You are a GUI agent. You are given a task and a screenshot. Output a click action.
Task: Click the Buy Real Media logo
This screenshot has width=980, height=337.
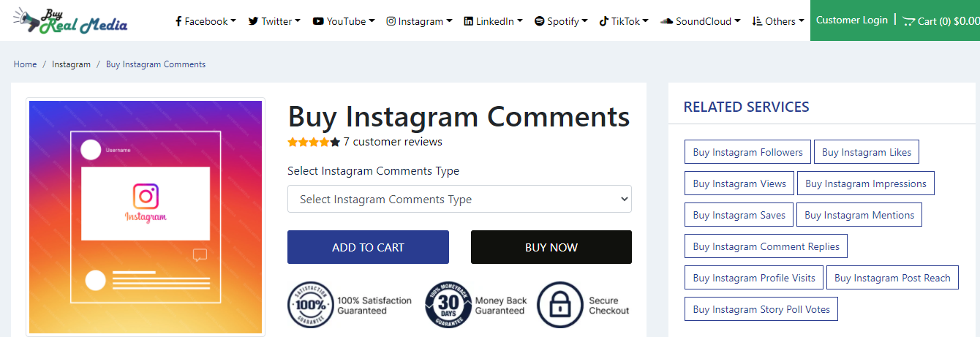70,20
